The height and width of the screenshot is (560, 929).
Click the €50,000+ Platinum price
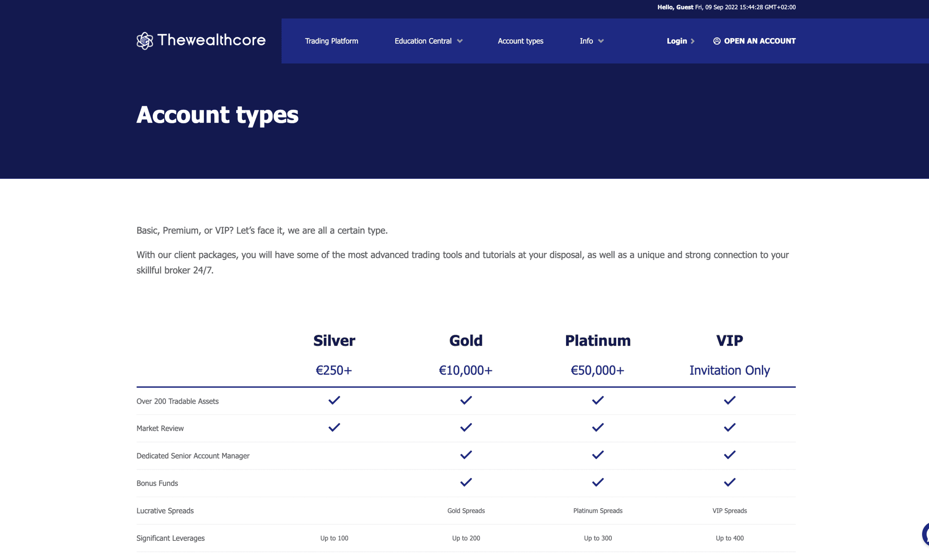[598, 370]
